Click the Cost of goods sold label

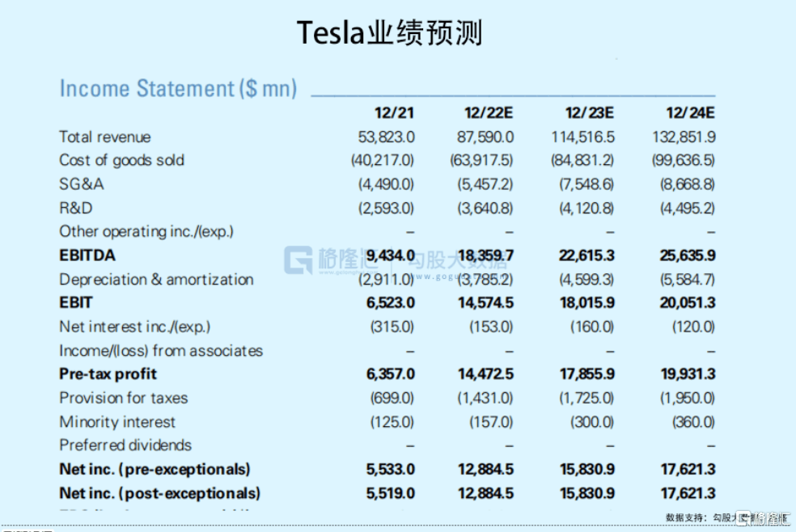[x=122, y=160]
